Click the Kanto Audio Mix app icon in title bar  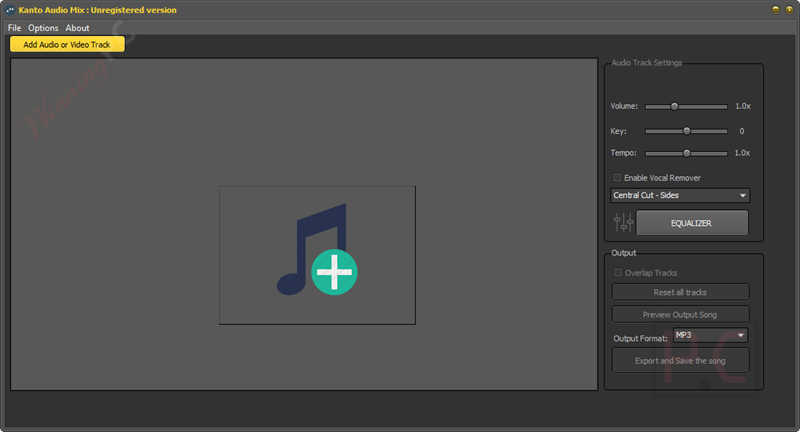(10, 10)
